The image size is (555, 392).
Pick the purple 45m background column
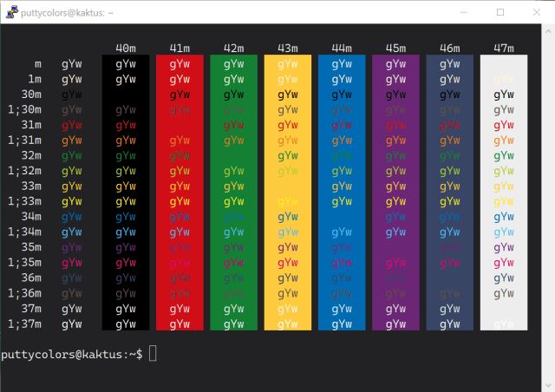[395, 191]
